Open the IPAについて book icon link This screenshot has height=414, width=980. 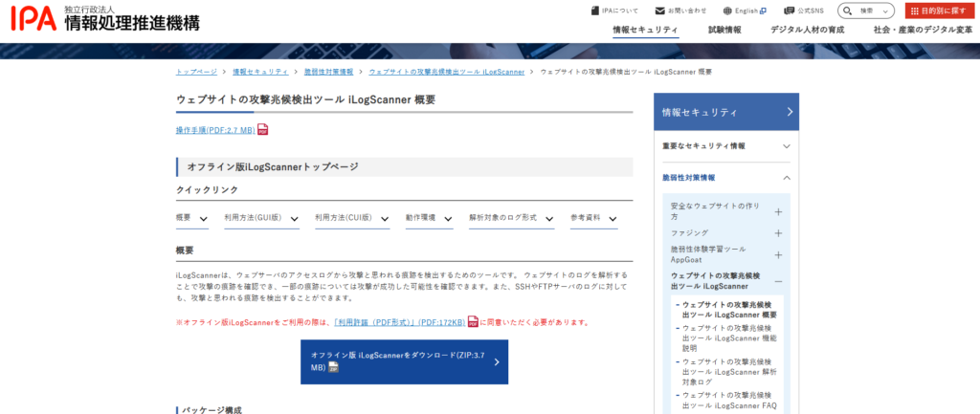coord(594,11)
